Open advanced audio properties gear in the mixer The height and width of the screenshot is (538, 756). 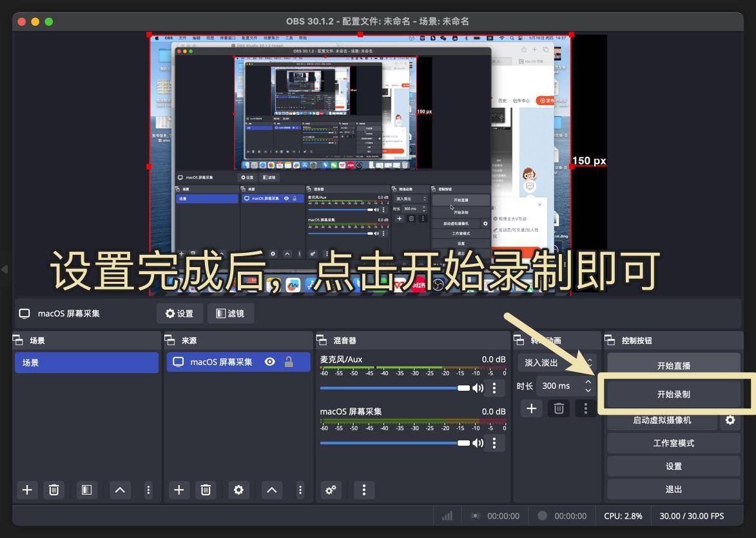[331, 490]
